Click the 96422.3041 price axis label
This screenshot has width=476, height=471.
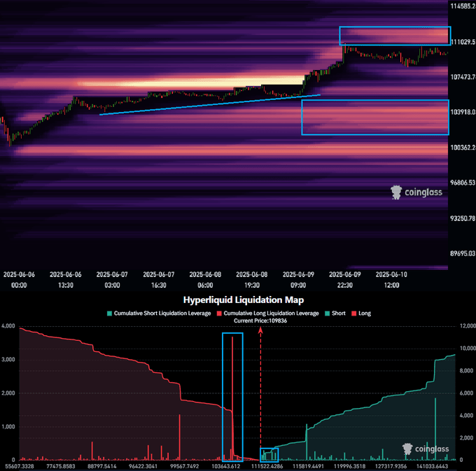point(143,466)
